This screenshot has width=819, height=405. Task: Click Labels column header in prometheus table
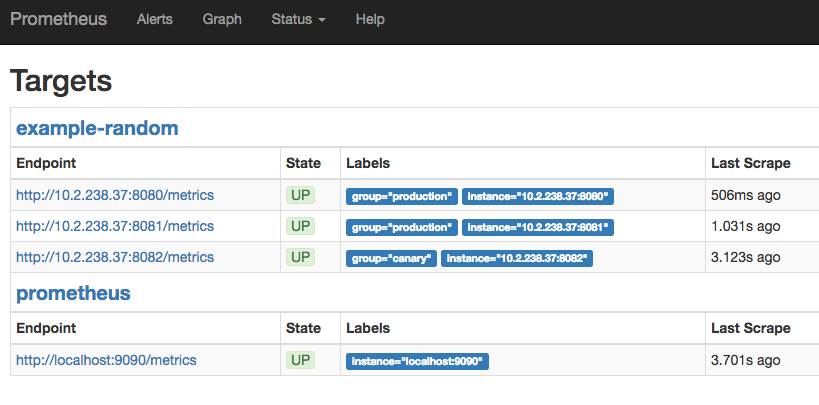tap(368, 328)
